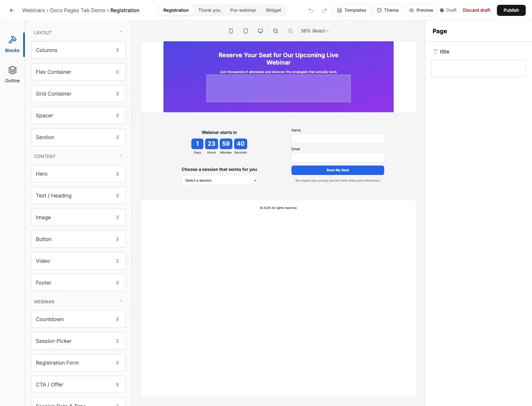Screen dimensions: 532x406
Task: Click the Email field in the form
Action: pyautogui.click(x=338, y=158)
